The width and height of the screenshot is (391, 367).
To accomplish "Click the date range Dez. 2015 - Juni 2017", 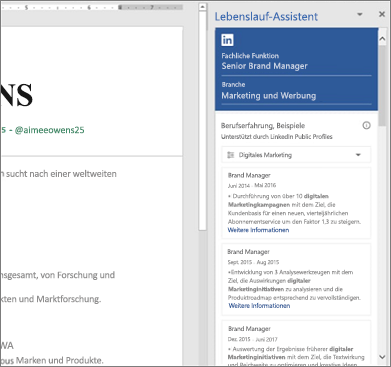I will pyautogui.click(x=253, y=339).
